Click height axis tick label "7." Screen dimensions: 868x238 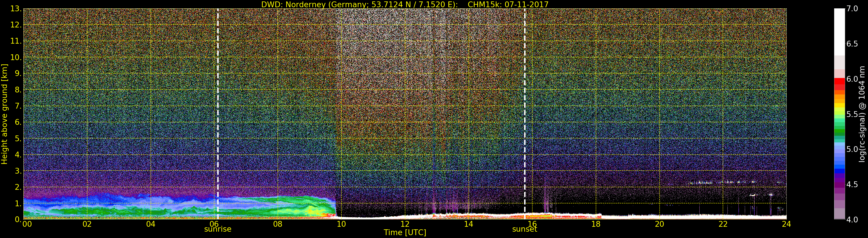point(18,106)
